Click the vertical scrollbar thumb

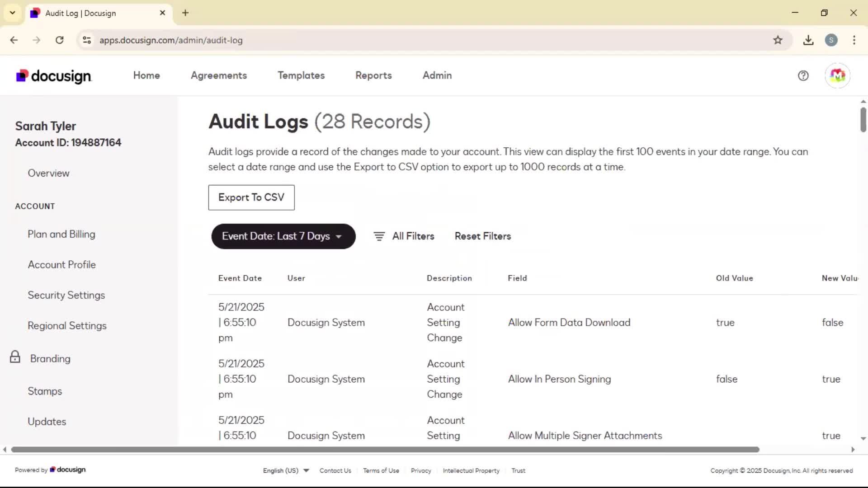(863, 120)
